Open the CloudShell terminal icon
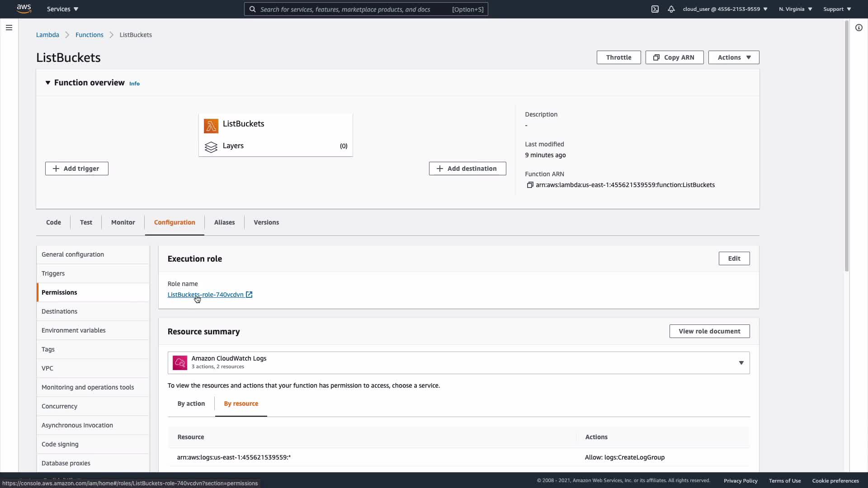The height and width of the screenshot is (488, 868). (655, 9)
